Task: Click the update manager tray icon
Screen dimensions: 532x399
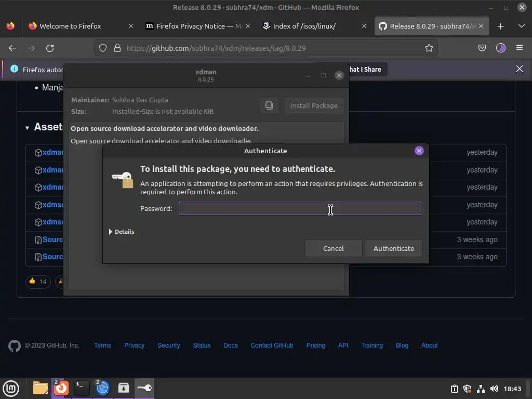Action: click(x=455, y=389)
